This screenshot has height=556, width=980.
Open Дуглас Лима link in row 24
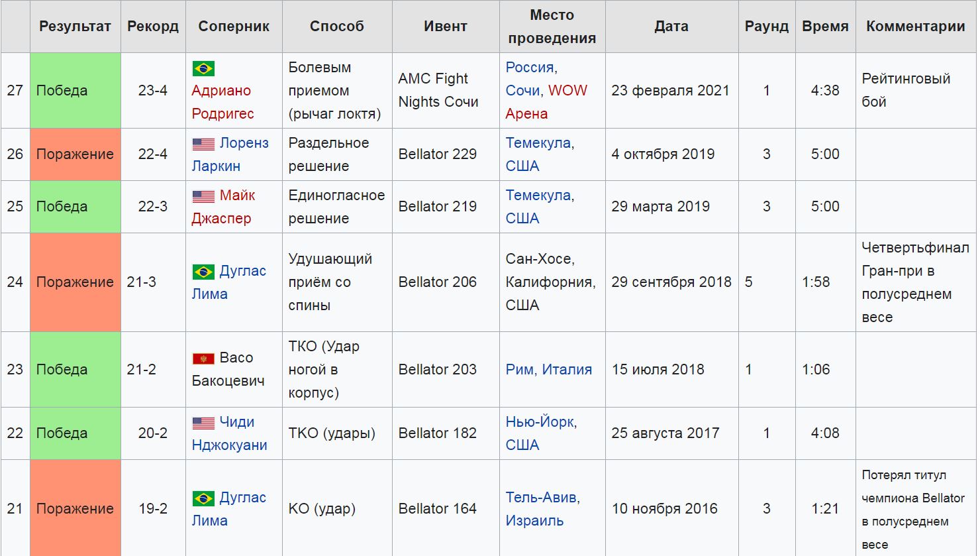229,282
